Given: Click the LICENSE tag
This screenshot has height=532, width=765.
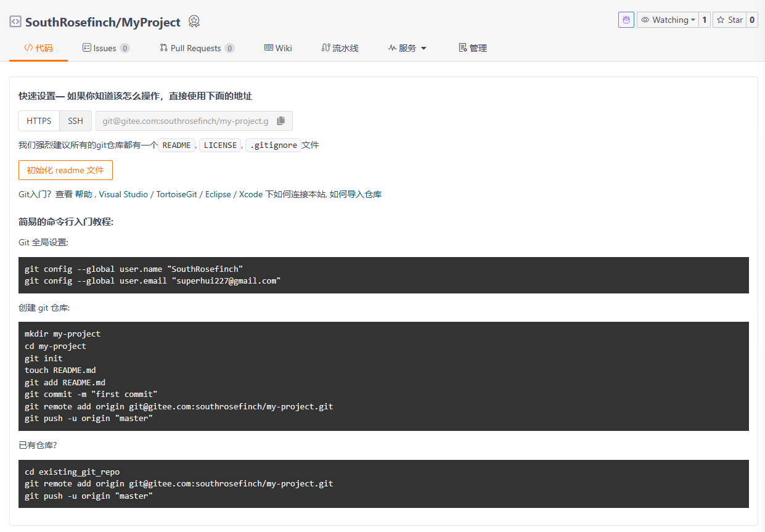Looking at the screenshot, I should (220, 145).
